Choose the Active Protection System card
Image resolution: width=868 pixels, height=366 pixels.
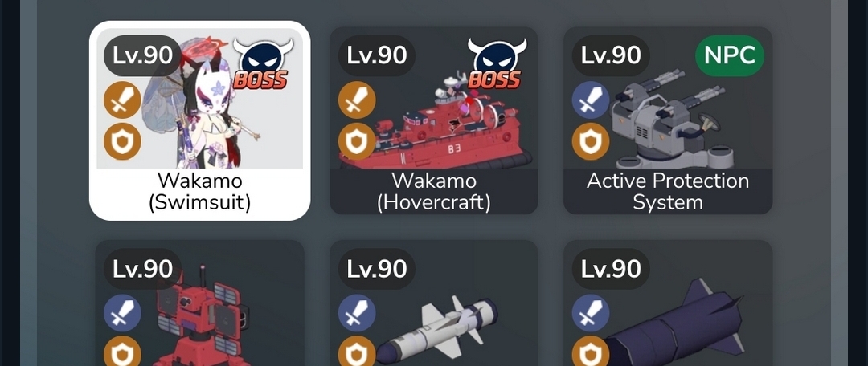coord(668,120)
